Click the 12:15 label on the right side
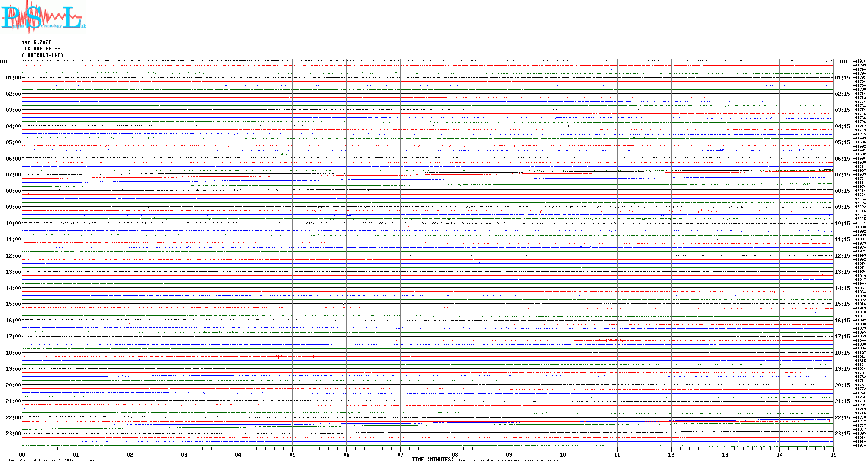Image resolution: width=868 pixels, height=466 pixels. [842, 256]
